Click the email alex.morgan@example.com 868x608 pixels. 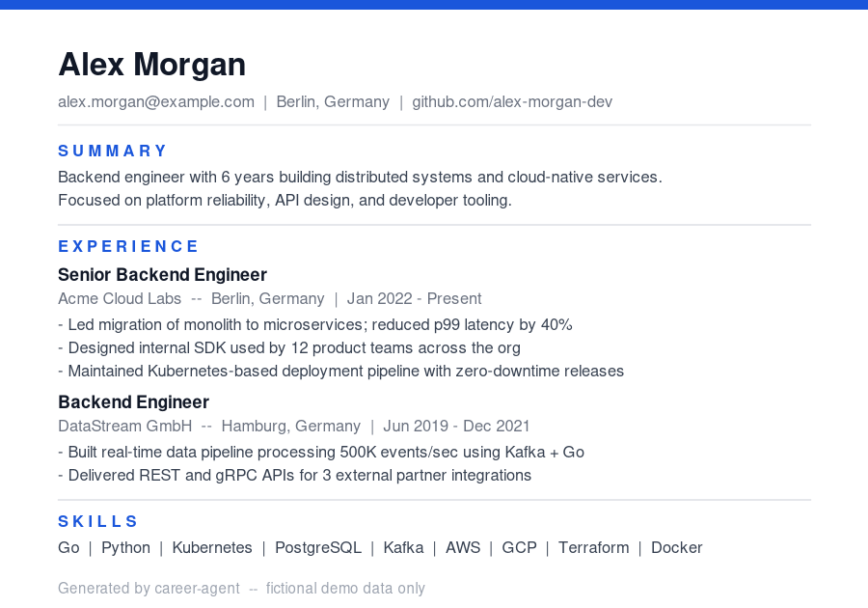156,102
